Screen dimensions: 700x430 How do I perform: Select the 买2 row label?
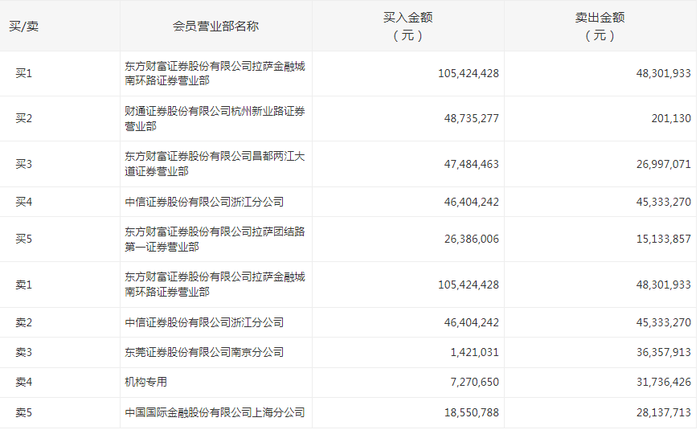(24, 118)
